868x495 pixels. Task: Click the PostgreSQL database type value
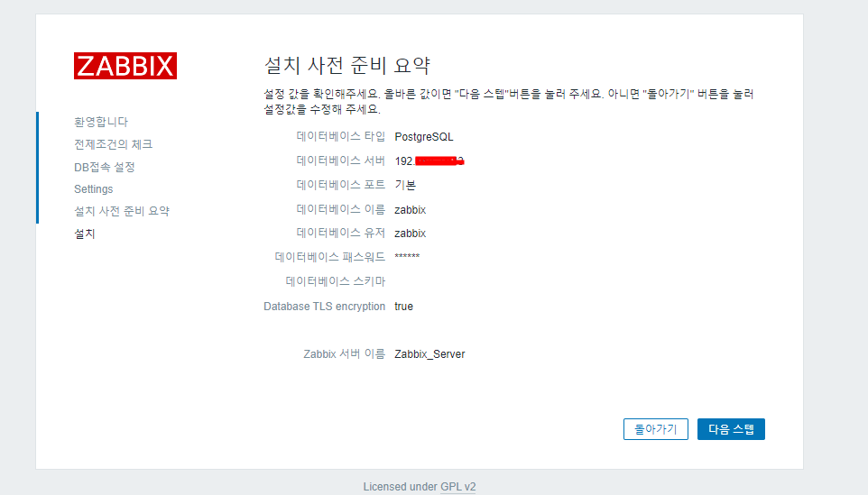point(423,137)
